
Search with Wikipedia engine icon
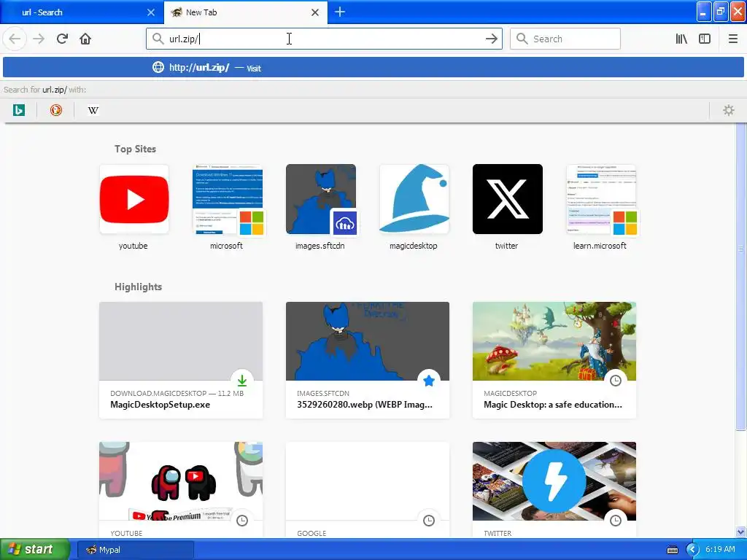pos(93,111)
